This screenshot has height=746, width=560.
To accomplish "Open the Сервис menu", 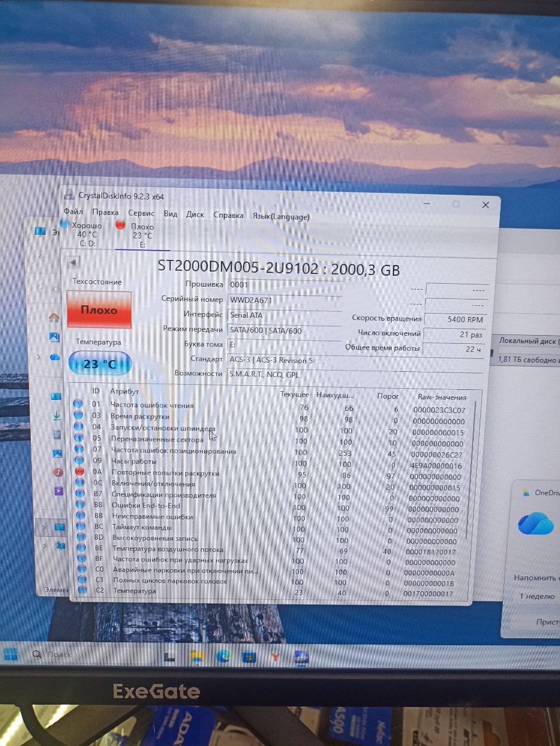I will (x=141, y=213).
